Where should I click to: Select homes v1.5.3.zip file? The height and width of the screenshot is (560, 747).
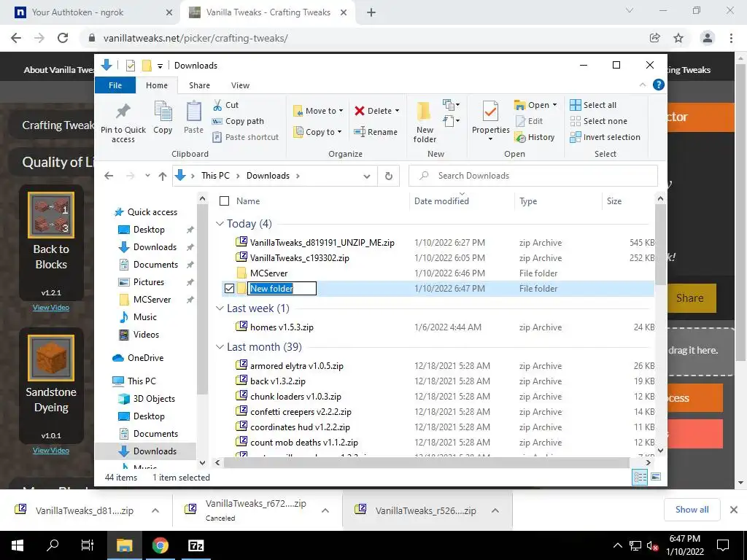(x=282, y=327)
